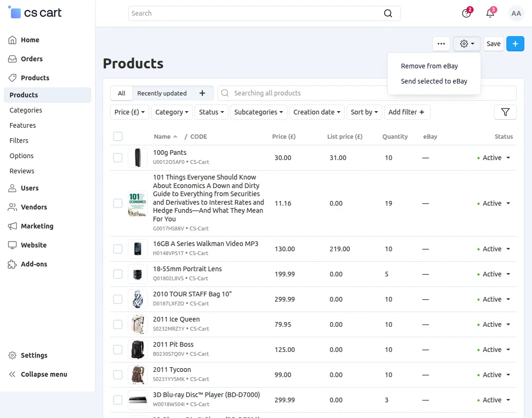Screen dimensions: 532x418
Task: Click the Vendors people icon
Action: (x=12, y=207)
